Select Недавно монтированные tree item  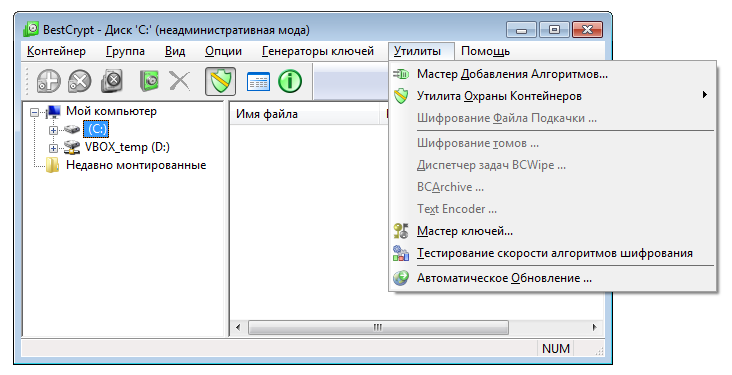click(x=136, y=165)
